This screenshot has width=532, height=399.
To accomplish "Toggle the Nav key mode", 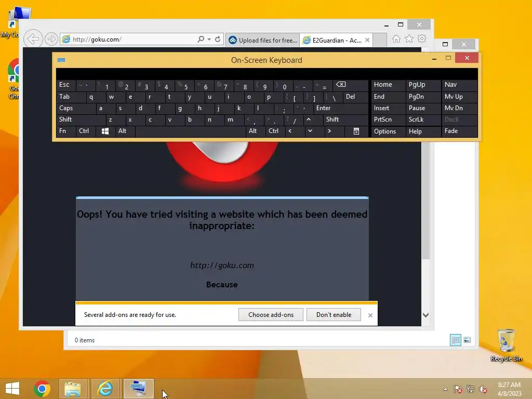I will click(459, 85).
